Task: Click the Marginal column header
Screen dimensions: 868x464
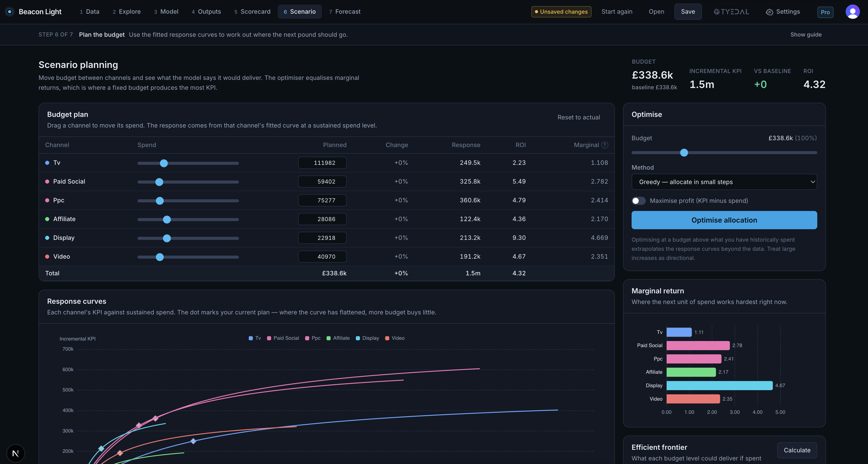Action: [x=586, y=145]
